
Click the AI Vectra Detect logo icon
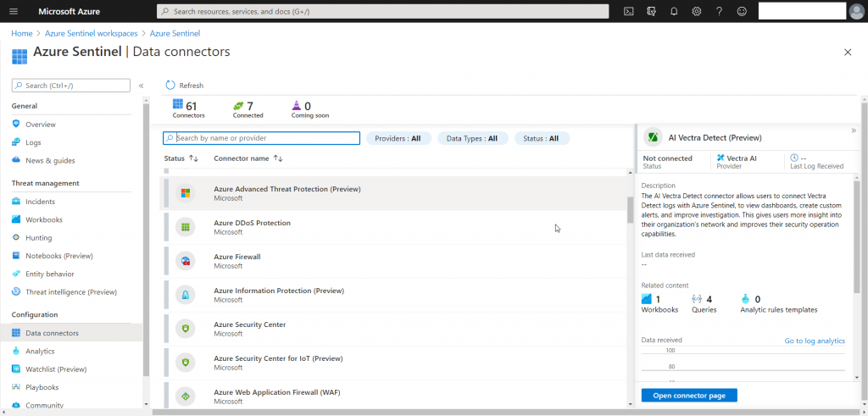coord(654,137)
